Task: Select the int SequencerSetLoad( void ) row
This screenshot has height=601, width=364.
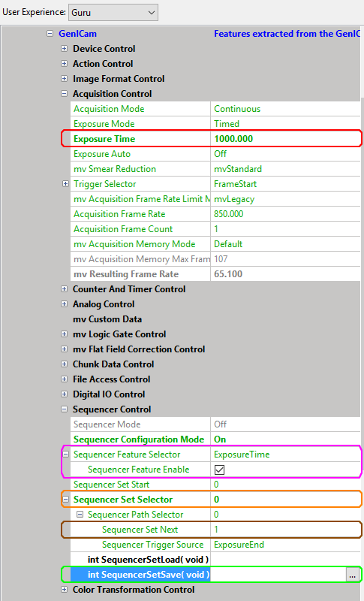Action: (215, 560)
